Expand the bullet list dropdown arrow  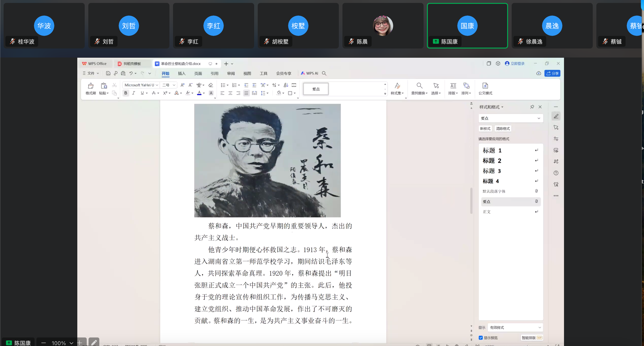click(x=227, y=85)
